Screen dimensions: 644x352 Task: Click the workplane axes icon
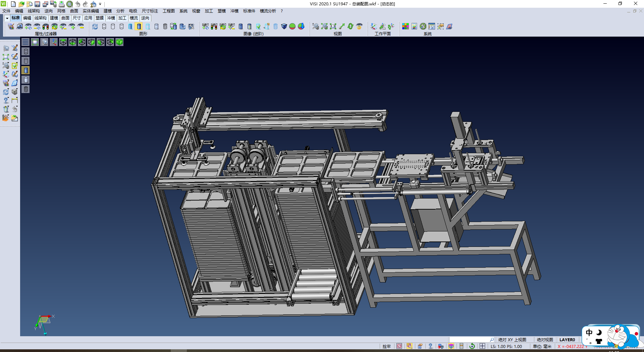point(374,27)
